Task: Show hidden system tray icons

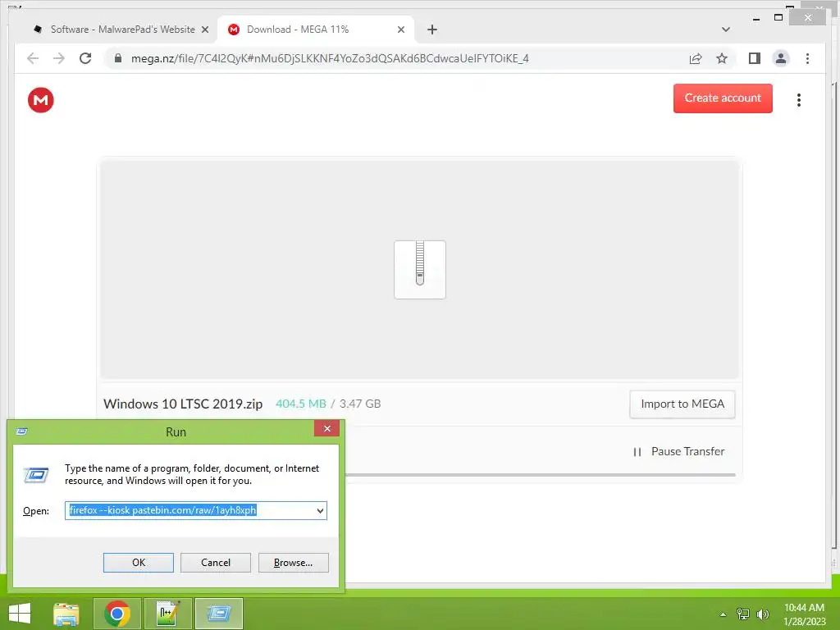Action: coord(723,614)
